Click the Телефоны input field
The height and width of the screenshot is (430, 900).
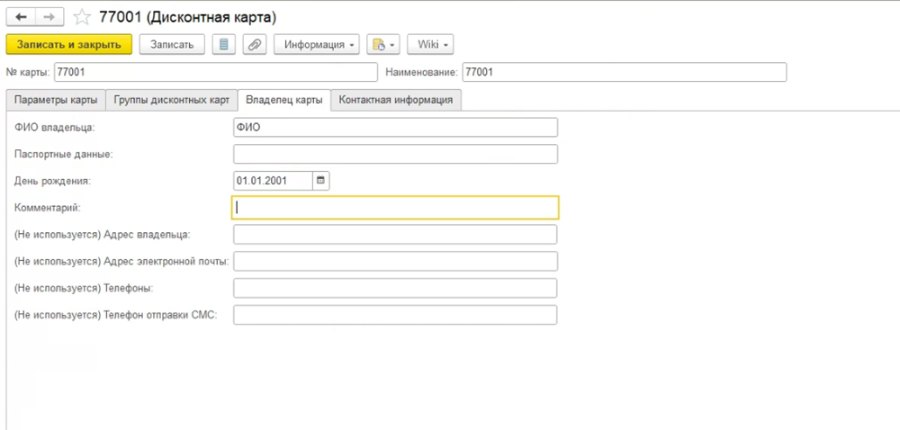click(x=395, y=288)
